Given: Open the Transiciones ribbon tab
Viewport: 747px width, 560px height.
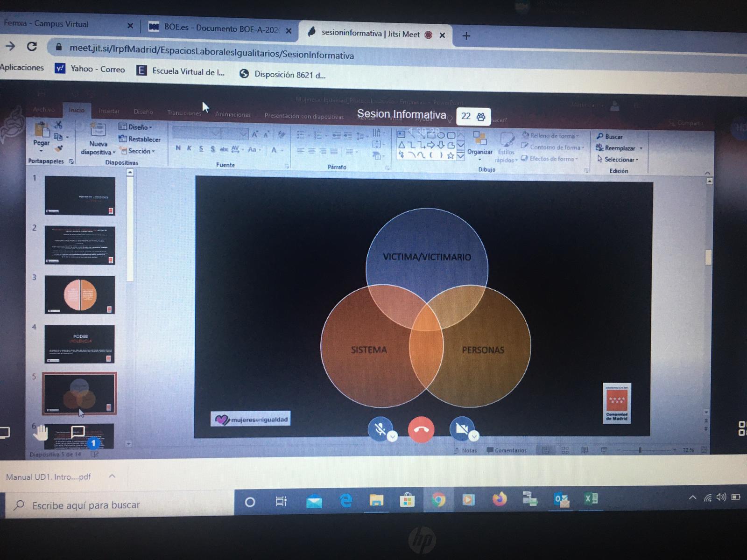Looking at the screenshot, I should (x=184, y=113).
